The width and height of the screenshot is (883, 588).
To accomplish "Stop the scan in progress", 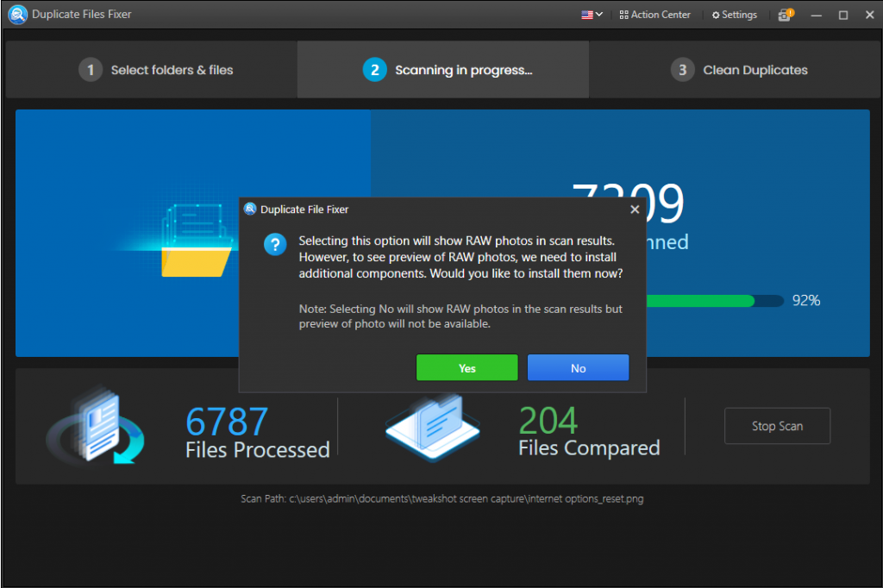I will (777, 426).
